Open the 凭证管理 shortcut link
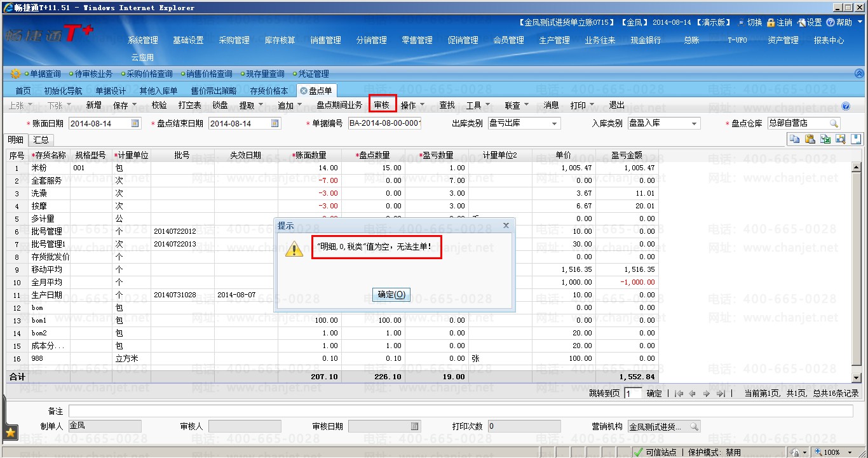This screenshot has width=868, height=458. coord(313,74)
